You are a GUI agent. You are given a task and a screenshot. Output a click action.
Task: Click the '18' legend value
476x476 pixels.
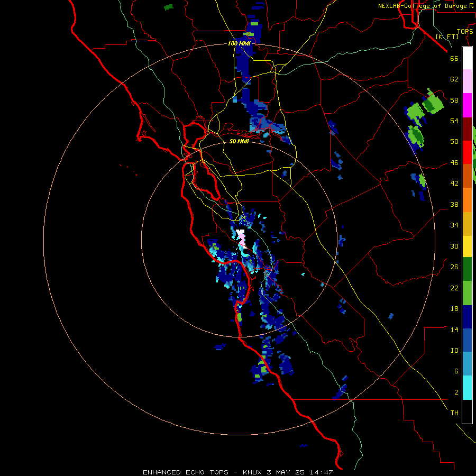point(454,309)
